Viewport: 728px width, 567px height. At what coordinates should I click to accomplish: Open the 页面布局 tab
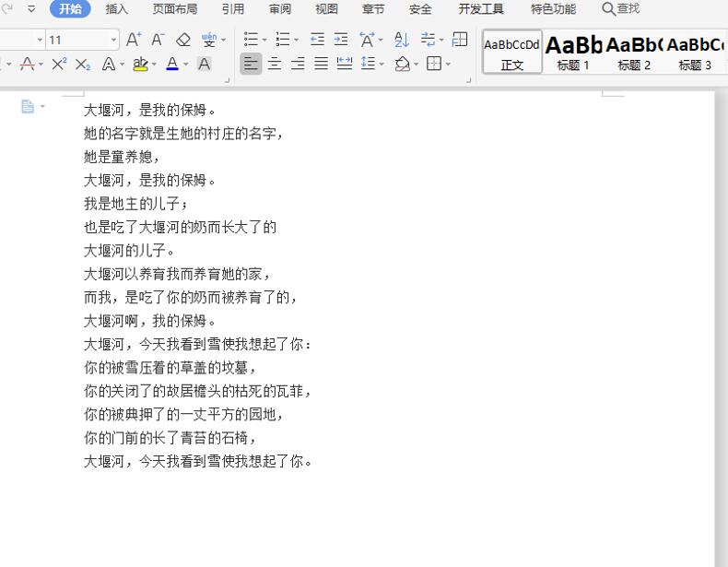174,9
